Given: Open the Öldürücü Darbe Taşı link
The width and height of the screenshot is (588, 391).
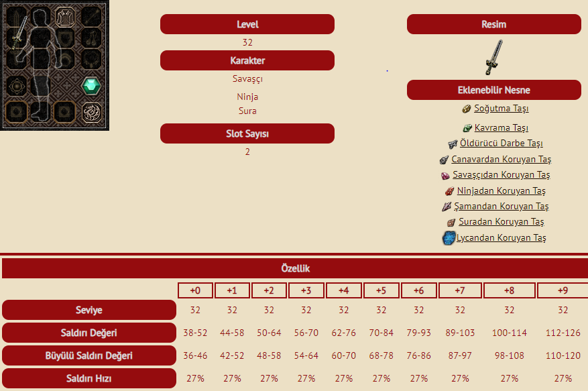Looking at the screenshot, I should coord(502,144).
